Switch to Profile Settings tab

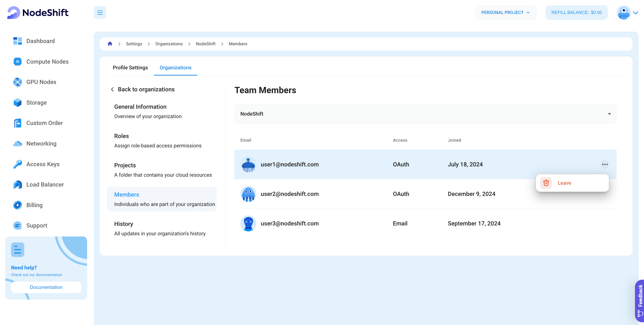(x=130, y=68)
